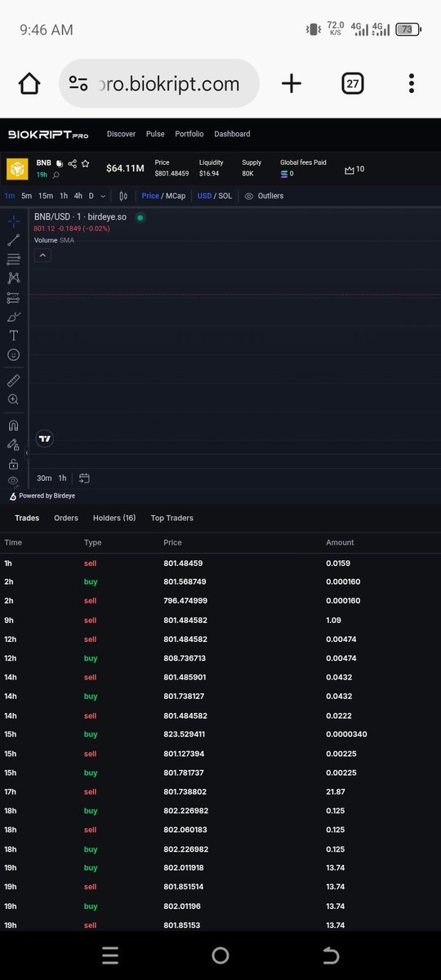Screen dimensions: 441x980
Task: Open the go-to-date calendar icon
Action: tap(84, 478)
